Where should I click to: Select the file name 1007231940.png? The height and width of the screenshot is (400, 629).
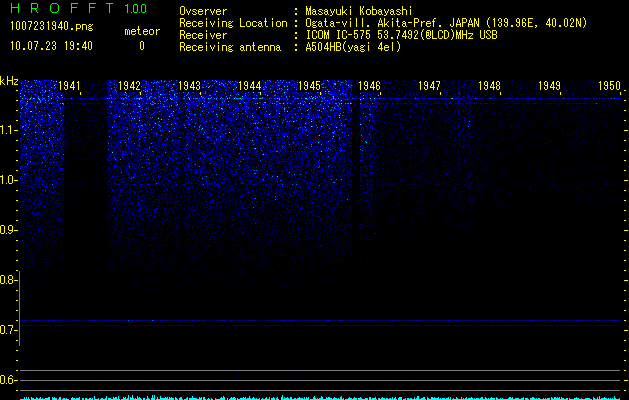click(52, 26)
